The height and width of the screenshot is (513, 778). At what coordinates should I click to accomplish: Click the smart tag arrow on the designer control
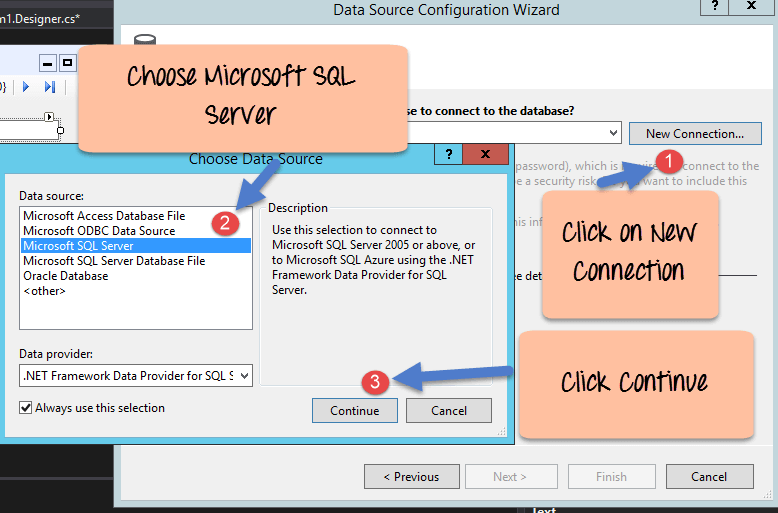49,118
